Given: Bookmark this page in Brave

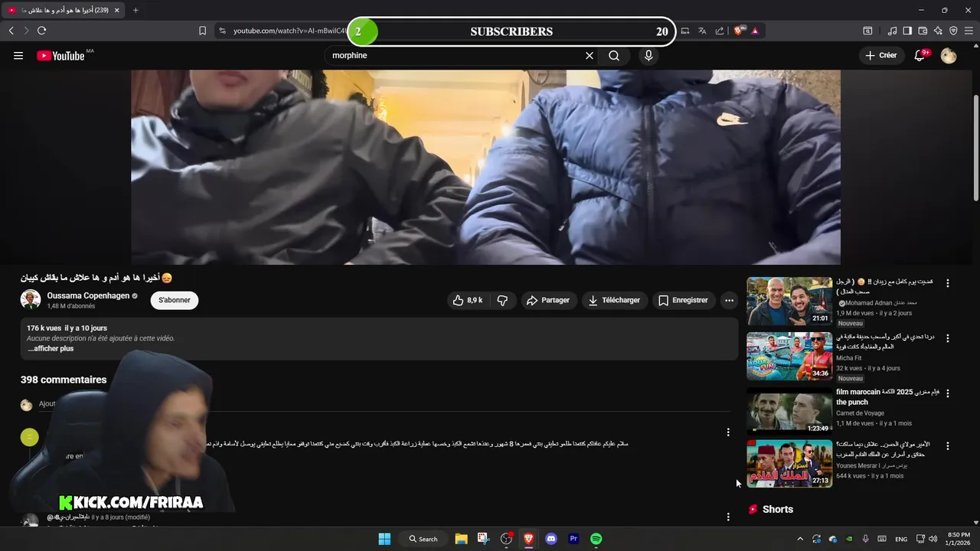Looking at the screenshot, I should point(202,31).
